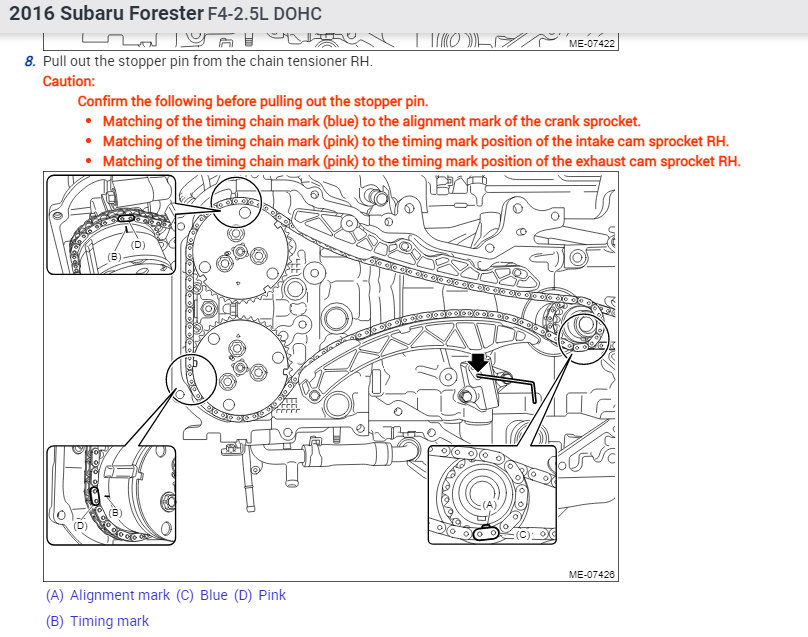
Task: Open the bottom-left cam sprocket inset detail
Action: [x=111, y=495]
